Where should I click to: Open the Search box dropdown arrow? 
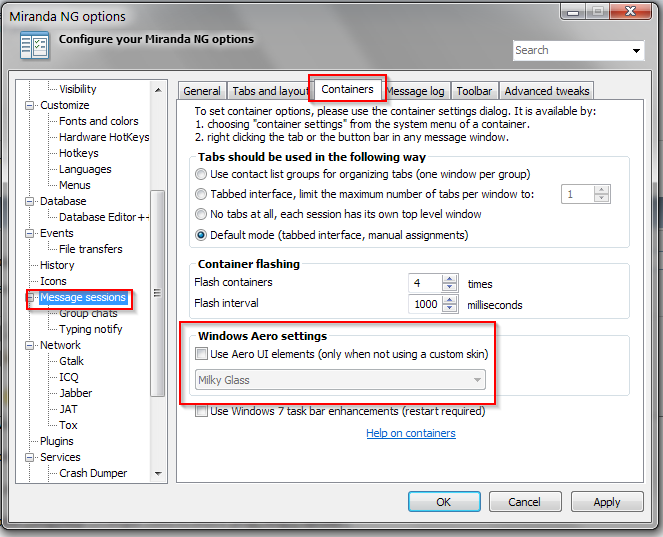click(x=636, y=51)
